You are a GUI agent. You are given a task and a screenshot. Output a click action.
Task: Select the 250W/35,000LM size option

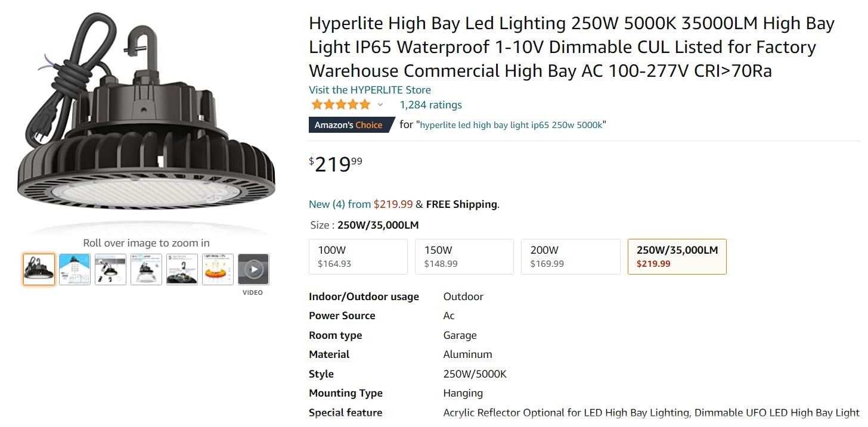677,257
